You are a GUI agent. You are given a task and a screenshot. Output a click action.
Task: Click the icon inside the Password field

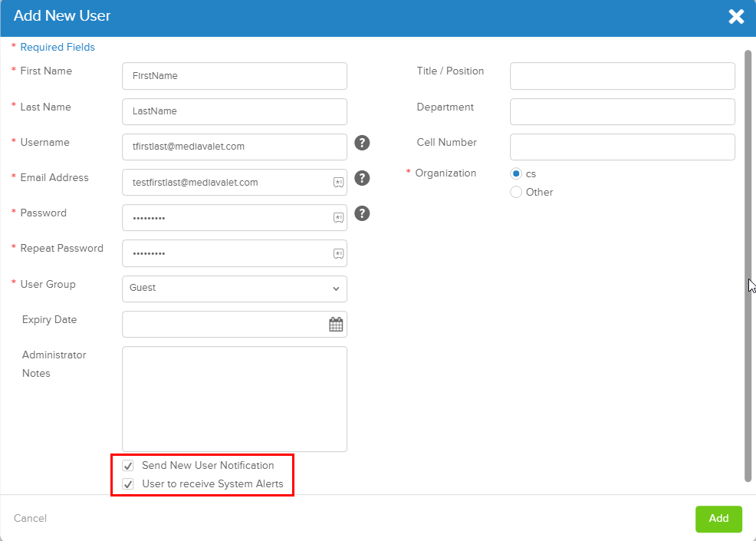point(338,217)
